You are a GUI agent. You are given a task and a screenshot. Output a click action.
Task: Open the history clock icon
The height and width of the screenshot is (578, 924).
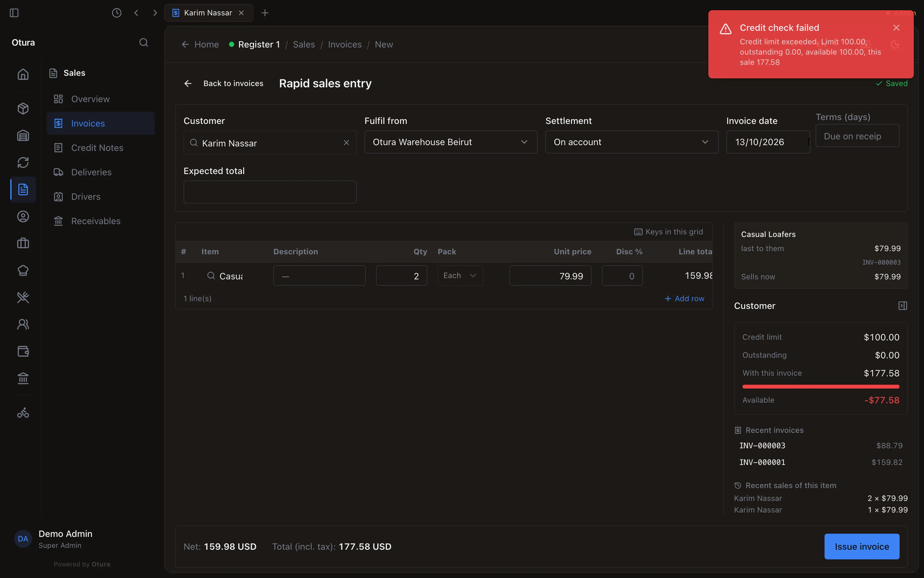pos(116,13)
